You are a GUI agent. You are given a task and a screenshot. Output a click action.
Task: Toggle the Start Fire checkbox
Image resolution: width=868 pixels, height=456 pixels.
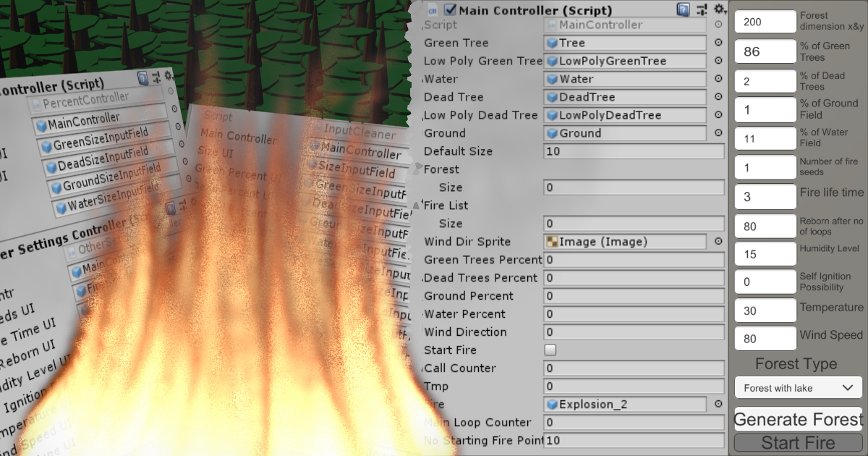(x=550, y=350)
